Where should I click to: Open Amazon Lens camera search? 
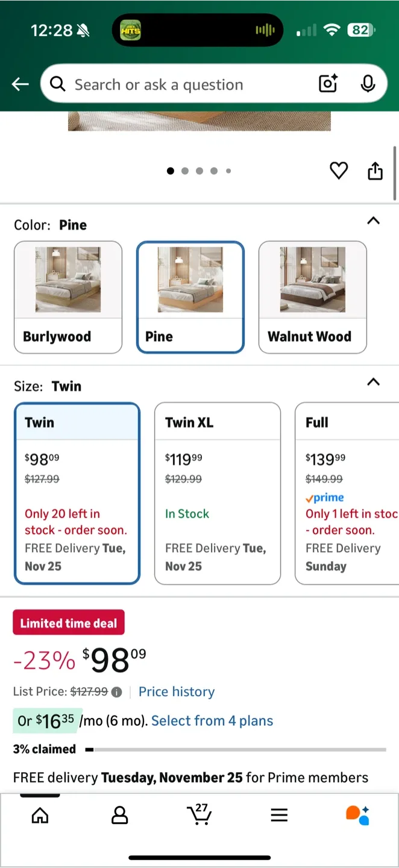pyautogui.click(x=327, y=84)
